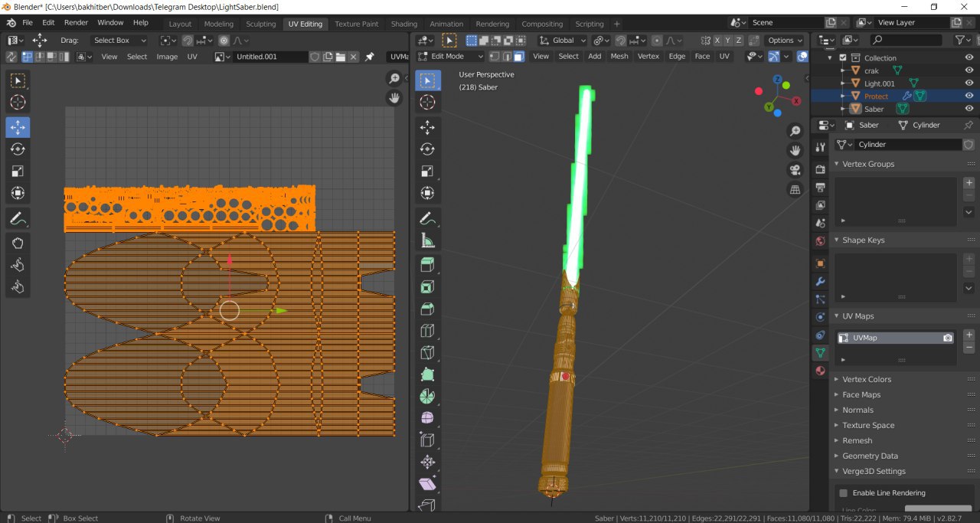
Task: Choose the Bevel tool
Action: pyautogui.click(x=428, y=309)
